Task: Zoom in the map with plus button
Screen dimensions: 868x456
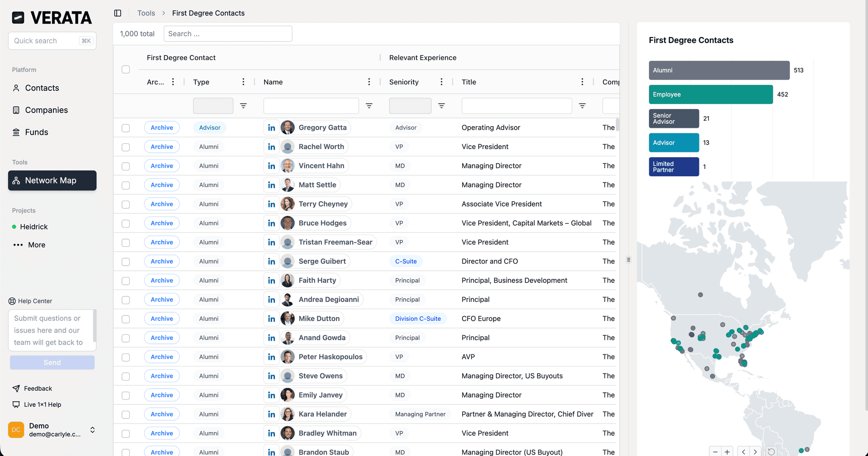Action: tap(727, 451)
